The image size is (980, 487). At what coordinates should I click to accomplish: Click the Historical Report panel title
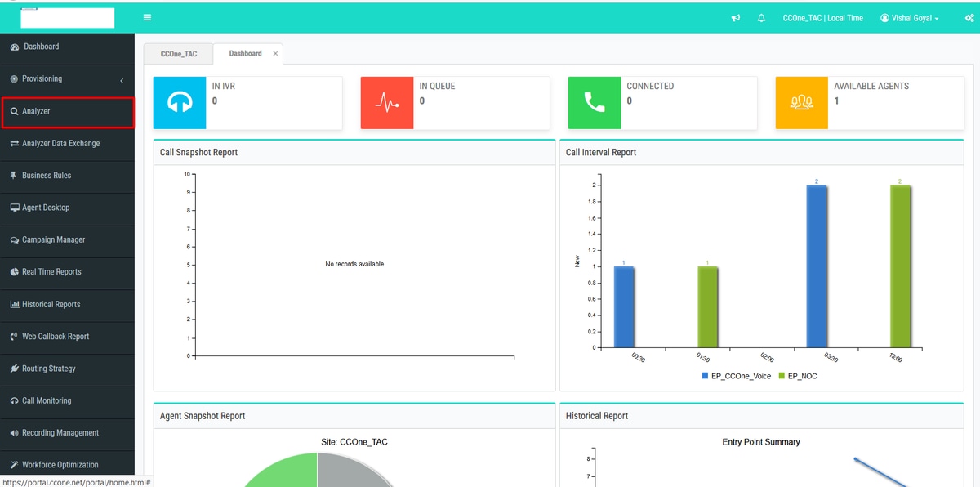click(597, 416)
